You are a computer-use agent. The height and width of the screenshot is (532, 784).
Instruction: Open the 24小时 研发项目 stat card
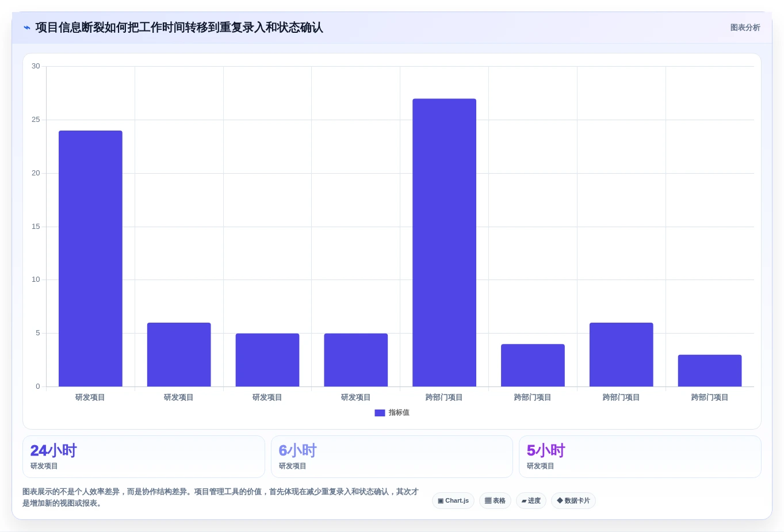144,457
